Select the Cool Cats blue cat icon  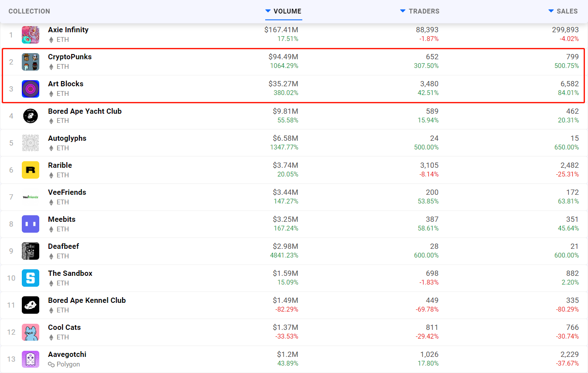pos(31,332)
